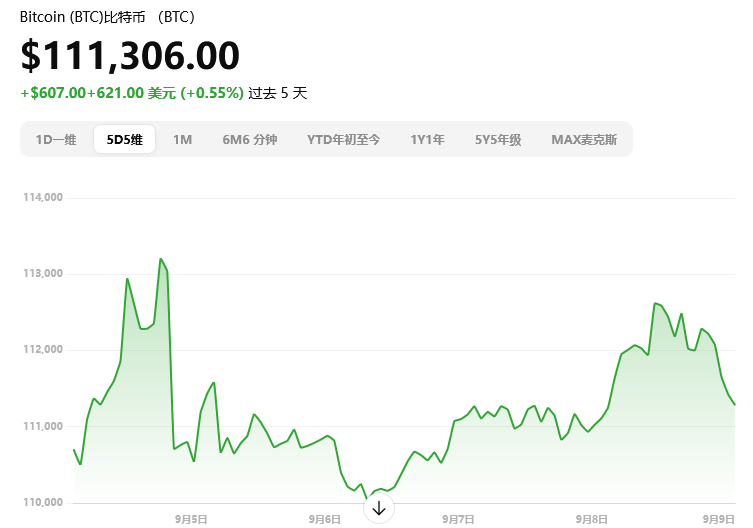Screen dimensions: 753x528
Task: Select the MAX range tab
Action: click(x=584, y=140)
